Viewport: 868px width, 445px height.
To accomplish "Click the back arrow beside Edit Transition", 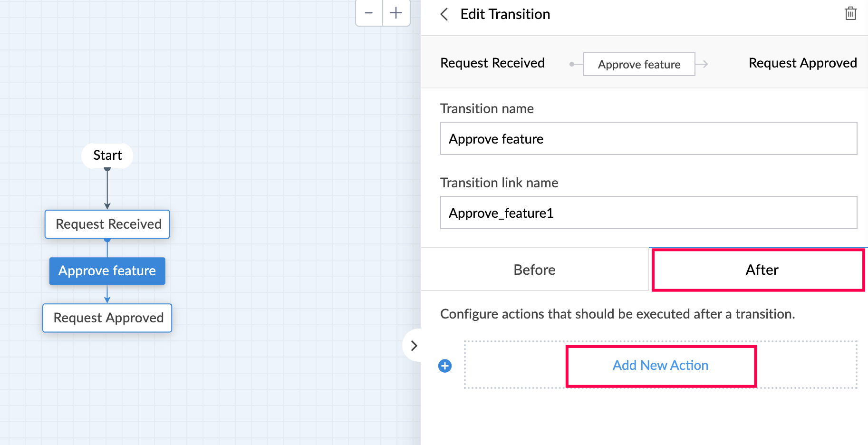I will 444,14.
